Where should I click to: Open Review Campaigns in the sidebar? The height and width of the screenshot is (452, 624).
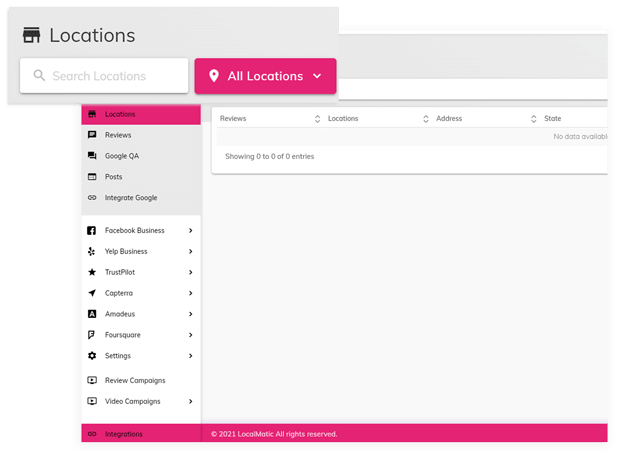(141, 380)
